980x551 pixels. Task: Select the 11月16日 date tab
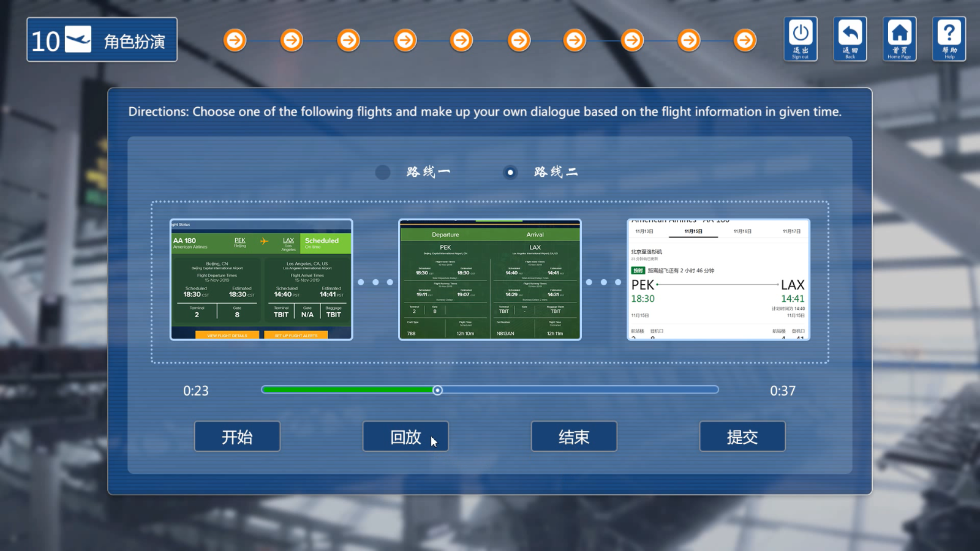click(x=742, y=231)
